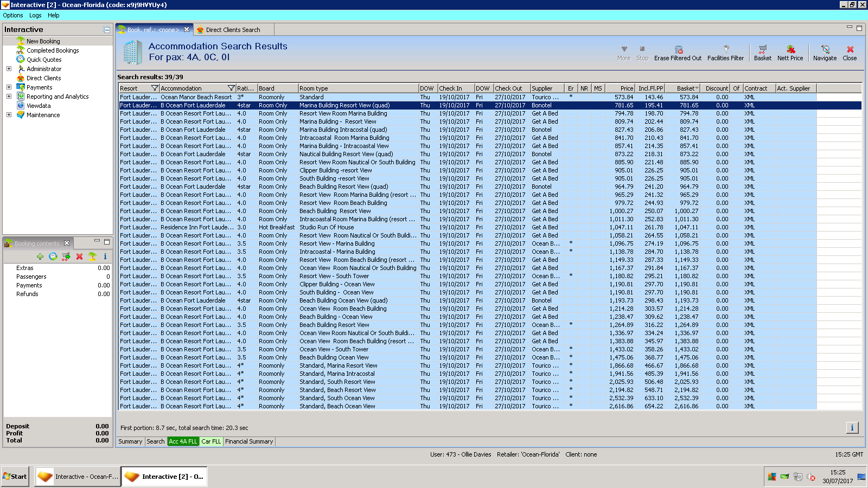The height and width of the screenshot is (488, 868).
Task: Open the Facilities Filter funnel
Action: coord(725,50)
